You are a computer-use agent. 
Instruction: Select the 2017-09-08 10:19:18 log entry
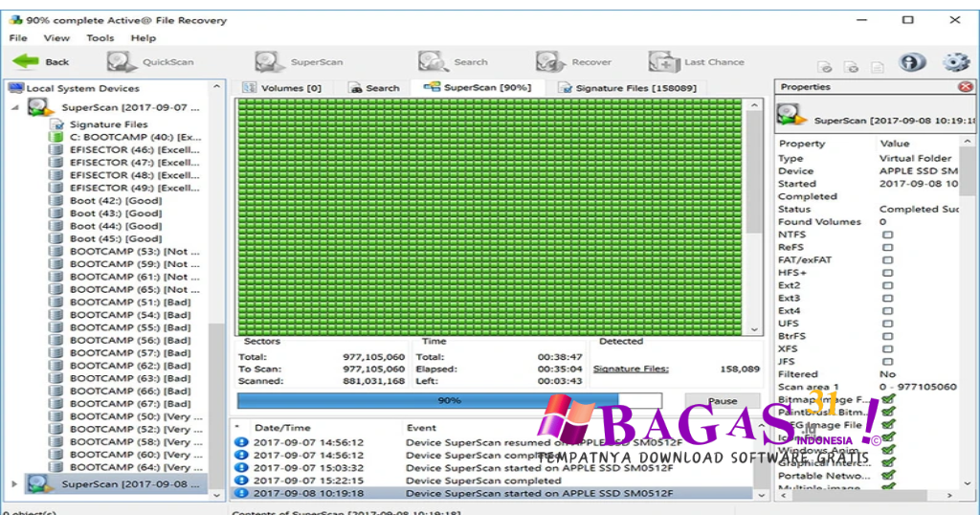click(x=493, y=493)
